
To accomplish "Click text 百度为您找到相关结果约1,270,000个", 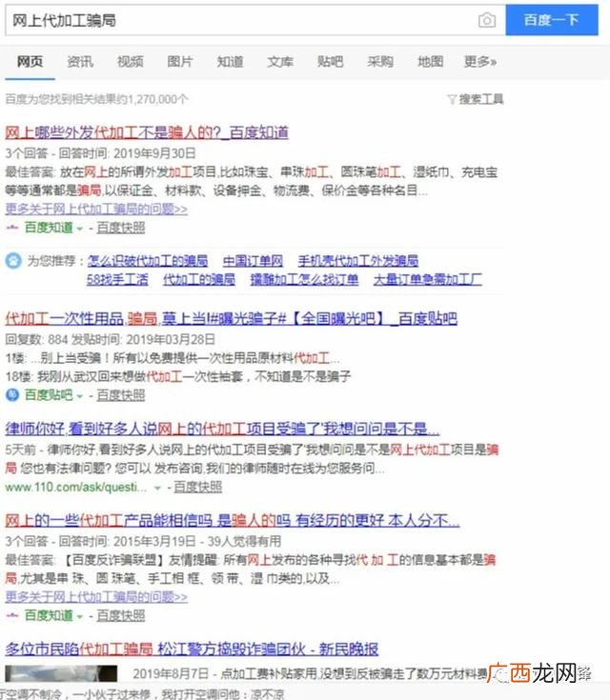I will pyautogui.click(x=96, y=99).
